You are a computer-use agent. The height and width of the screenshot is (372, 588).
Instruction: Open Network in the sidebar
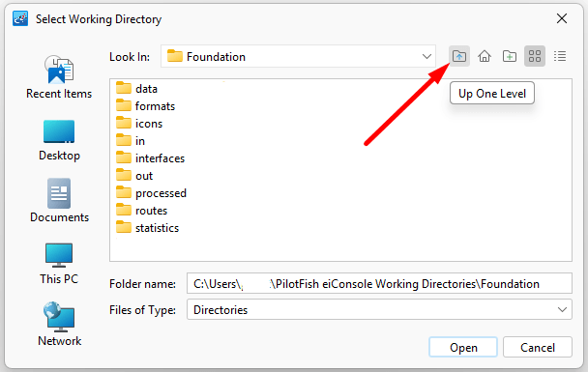59,325
